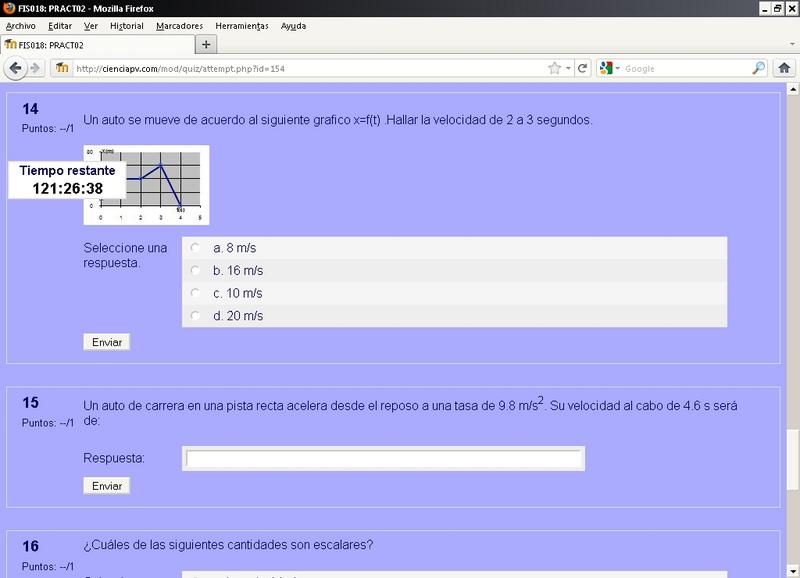This screenshot has height=578, width=800.
Task: Reload the page with refresh icon
Action: [582, 68]
